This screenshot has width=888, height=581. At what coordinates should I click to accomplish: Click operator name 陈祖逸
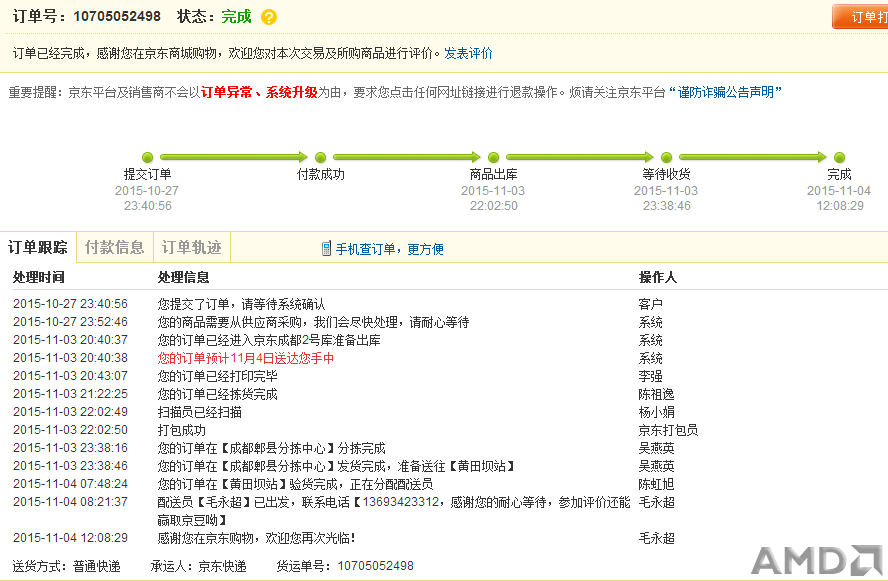pos(656,395)
